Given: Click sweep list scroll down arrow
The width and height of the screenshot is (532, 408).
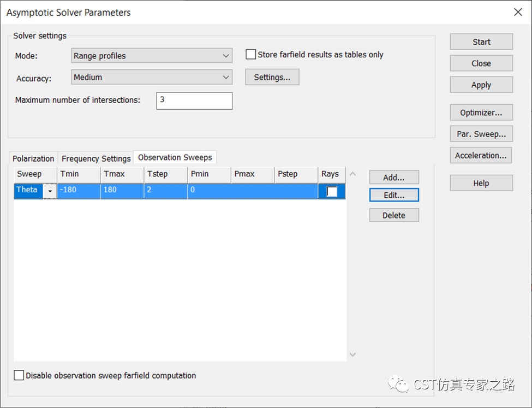Looking at the screenshot, I should 352,354.
